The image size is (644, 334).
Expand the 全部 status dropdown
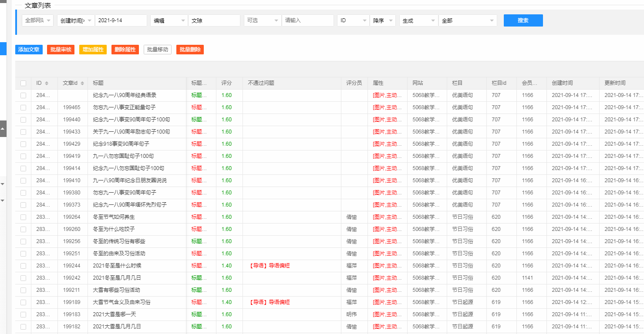pos(468,20)
